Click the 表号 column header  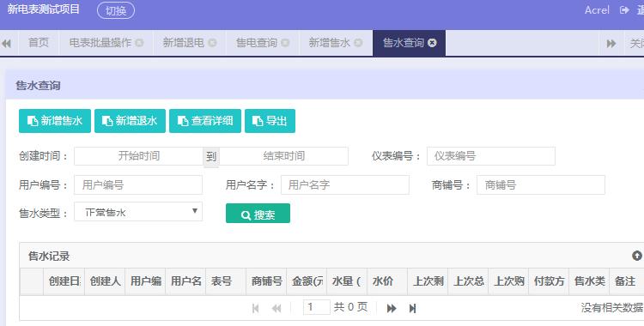pyautogui.click(x=226, y=281)
